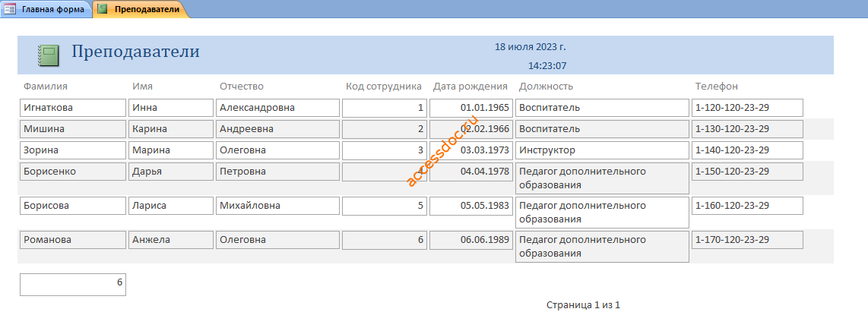Click employee code 1 field
This screenshot has width=868, height=331.
[x=384, y=108]
